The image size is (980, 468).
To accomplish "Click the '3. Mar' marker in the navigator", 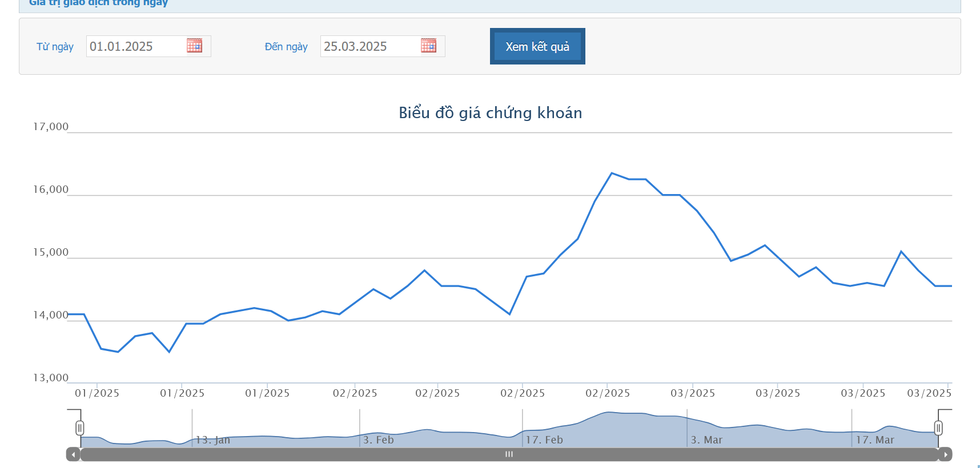I will coord(706,440).
